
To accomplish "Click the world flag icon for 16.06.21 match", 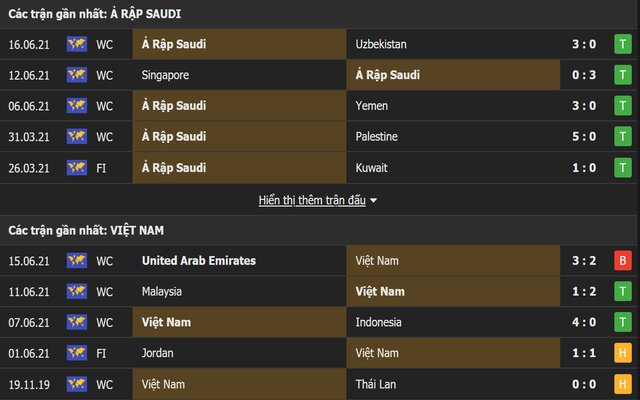I will coord(76,44).
